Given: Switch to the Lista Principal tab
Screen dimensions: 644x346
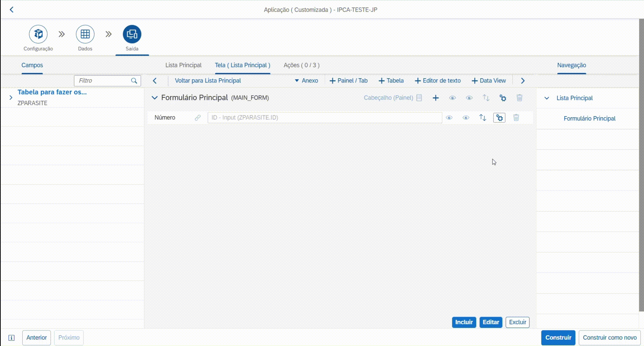Looking at the screenshot, I should 183,65.
